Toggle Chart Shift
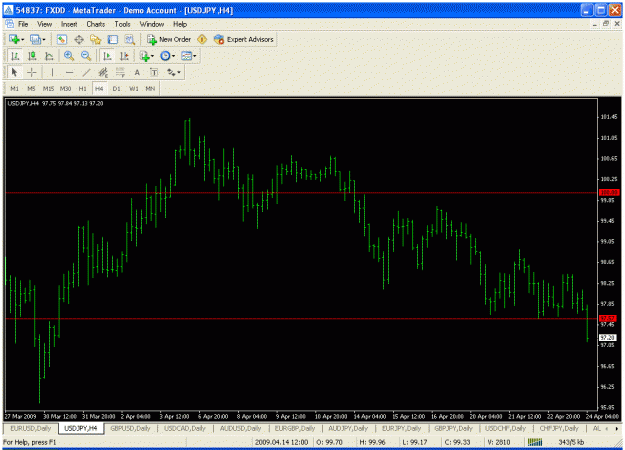 click(124, 56)
